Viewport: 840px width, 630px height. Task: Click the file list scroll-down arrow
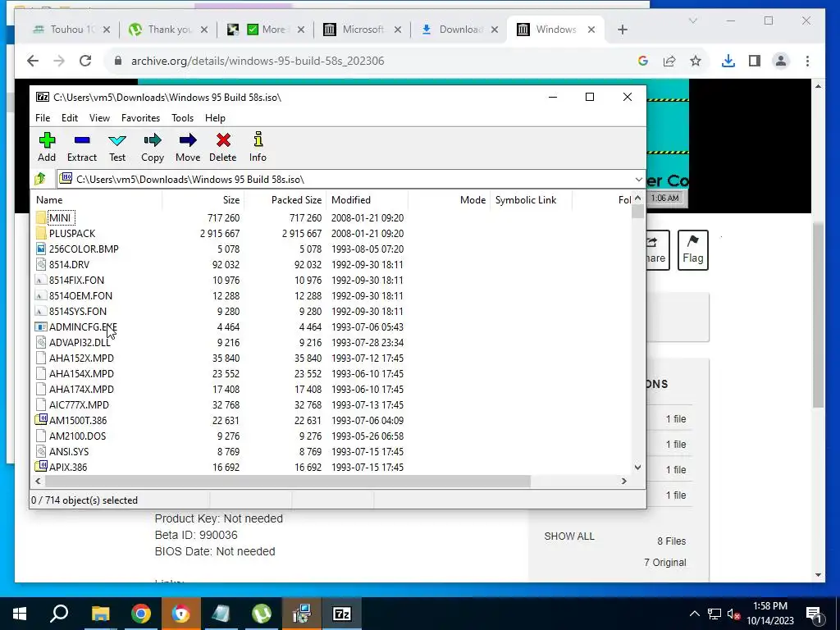(x=637, y=467)
